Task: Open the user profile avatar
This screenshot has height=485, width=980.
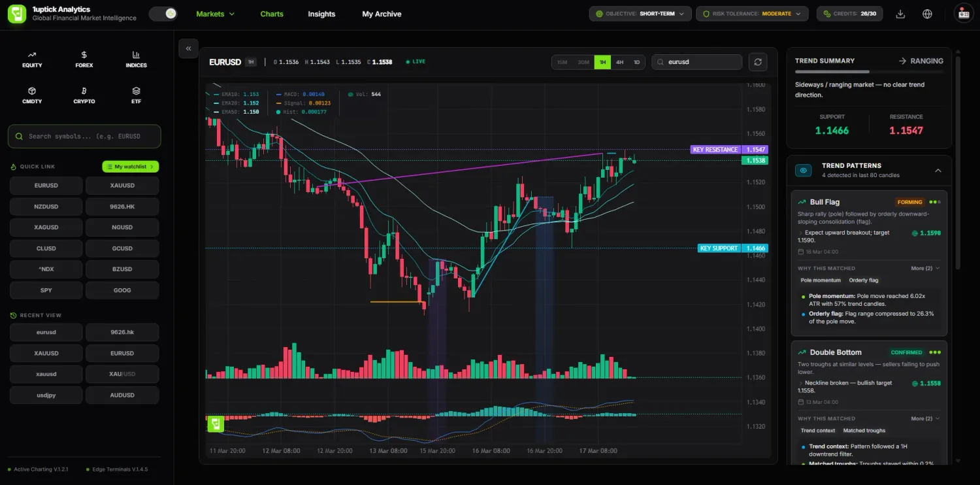Action: [x=964, y=14]
